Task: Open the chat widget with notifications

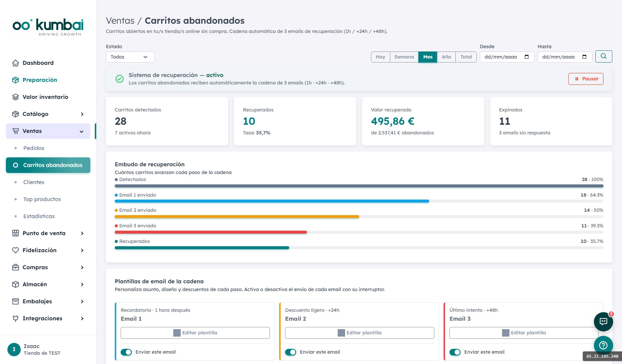Action: coord(603,321)
